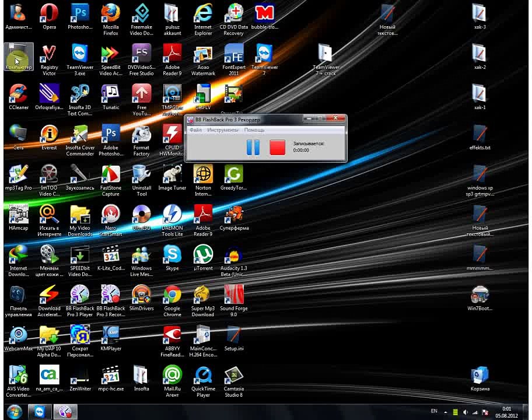Select the Setup.ini file
Screen dimensions: 532x420
(233, 338)
